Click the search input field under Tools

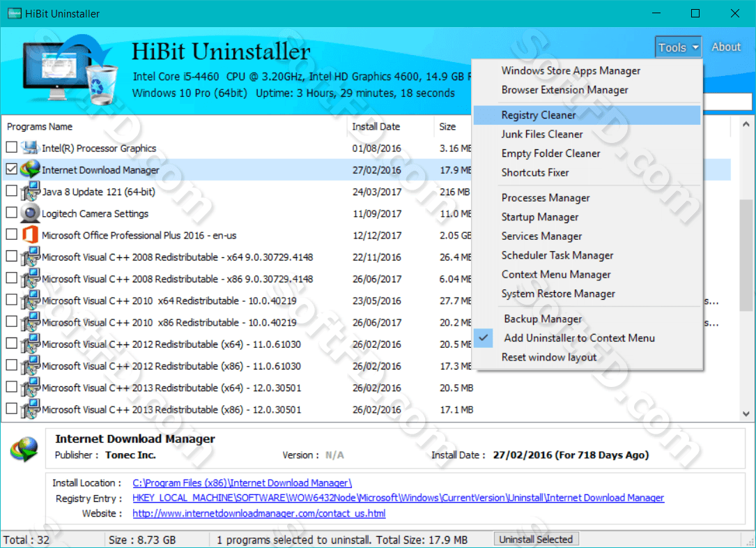(x=727, y=102)
